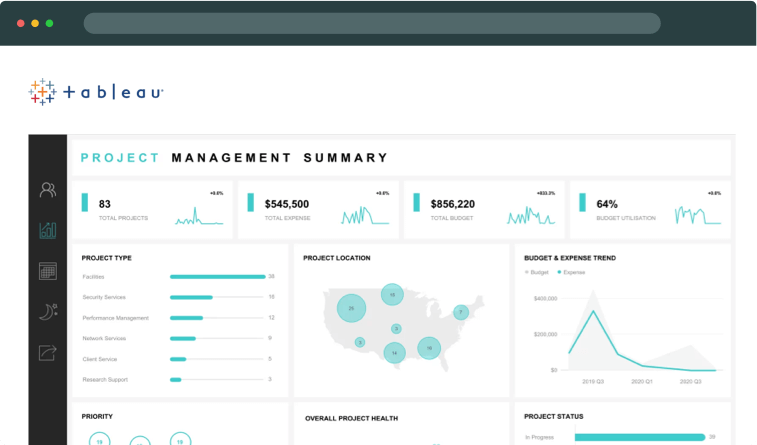
Task: Click the Project Type heading
Action: (106, 258)
